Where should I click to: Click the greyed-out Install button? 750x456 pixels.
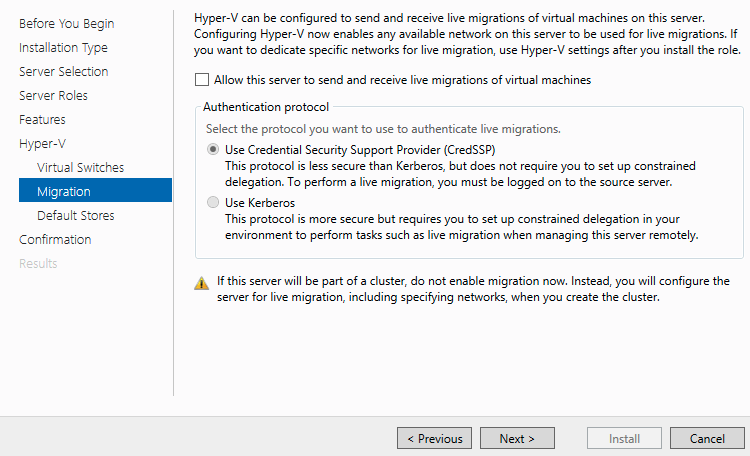click(x=624, y=438)
